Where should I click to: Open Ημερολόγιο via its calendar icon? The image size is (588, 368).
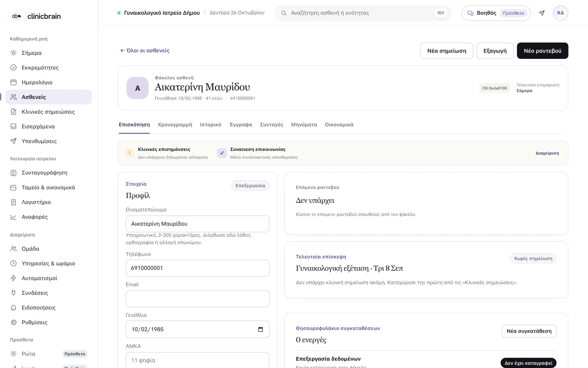[x=14, y=82]
